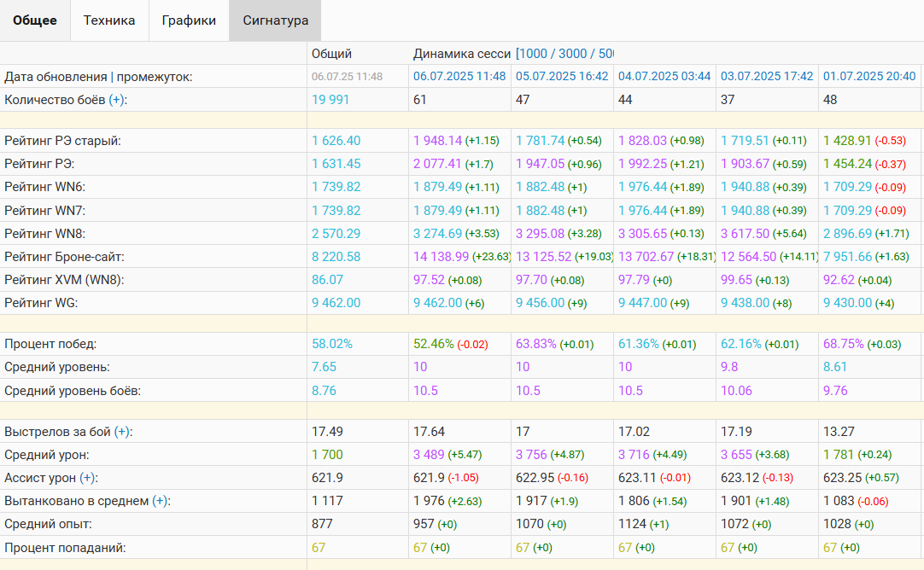Image resolution: width=924 pixels, height=570 pixels.
Task: Open the Общее tab
Action: click(x=35, y=20)
